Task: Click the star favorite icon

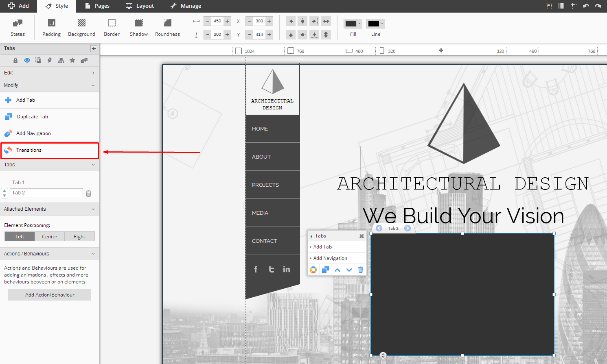Action: (x=72, y=60)
